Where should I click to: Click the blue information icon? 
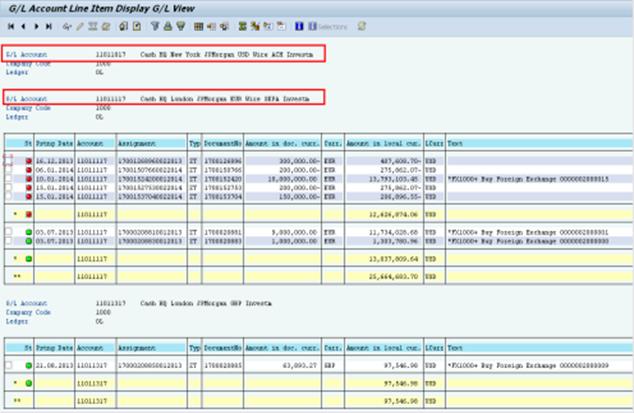coord(299,26)
